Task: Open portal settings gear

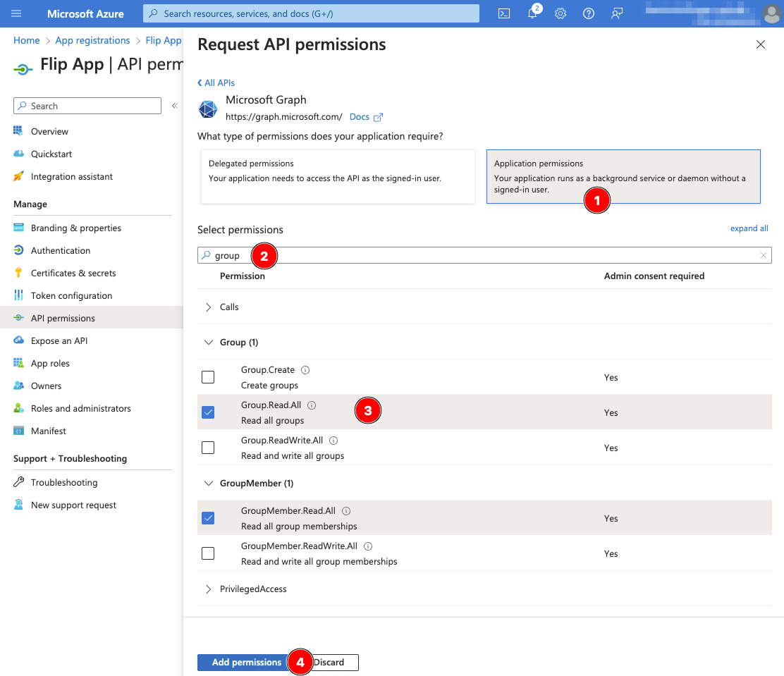Action: [x=561, y=13]
